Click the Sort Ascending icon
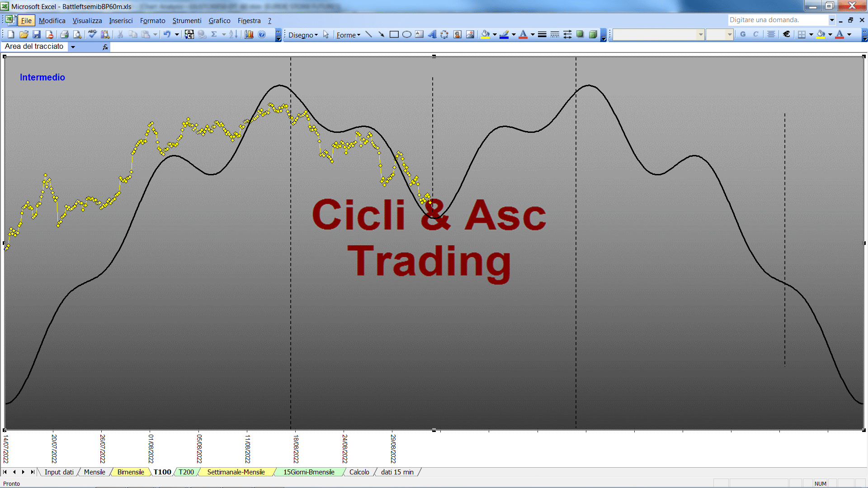Viewport: 868px width, 488px height. [233, 34]
